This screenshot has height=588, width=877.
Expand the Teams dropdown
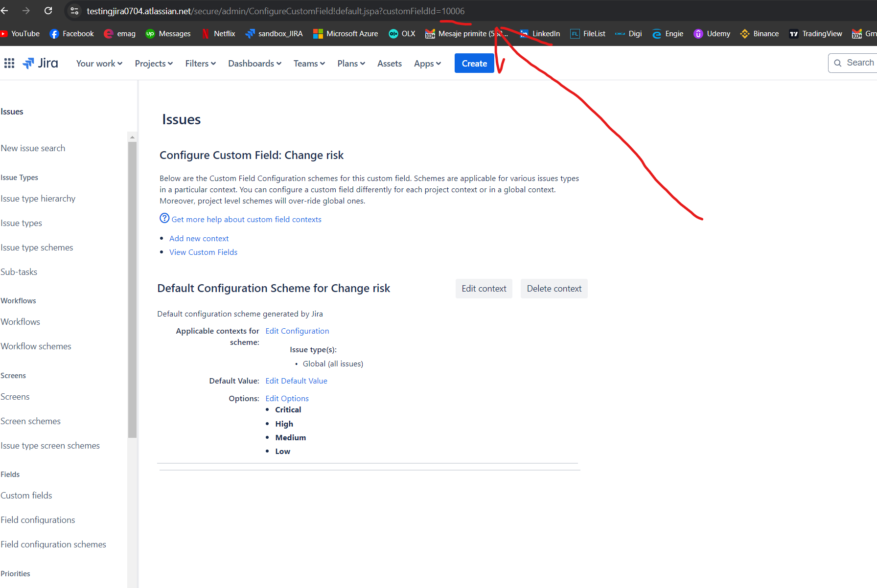(309, 64)
